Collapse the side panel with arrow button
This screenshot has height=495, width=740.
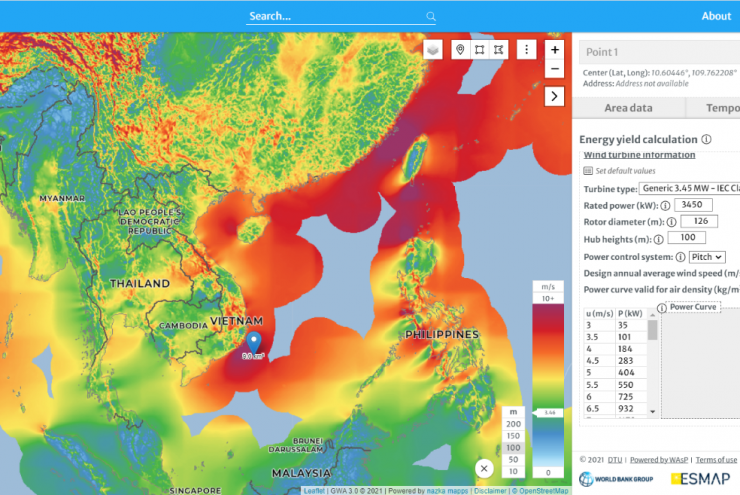555,96
